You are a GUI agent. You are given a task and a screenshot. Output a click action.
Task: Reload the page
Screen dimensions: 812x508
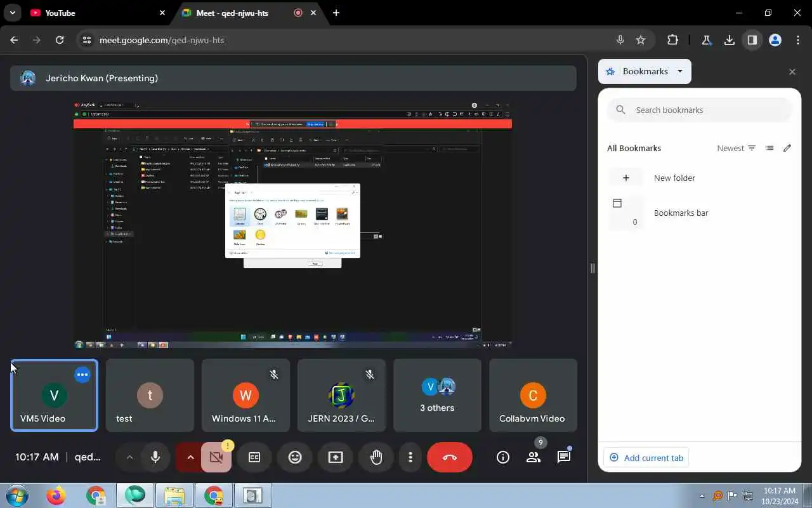60,40
